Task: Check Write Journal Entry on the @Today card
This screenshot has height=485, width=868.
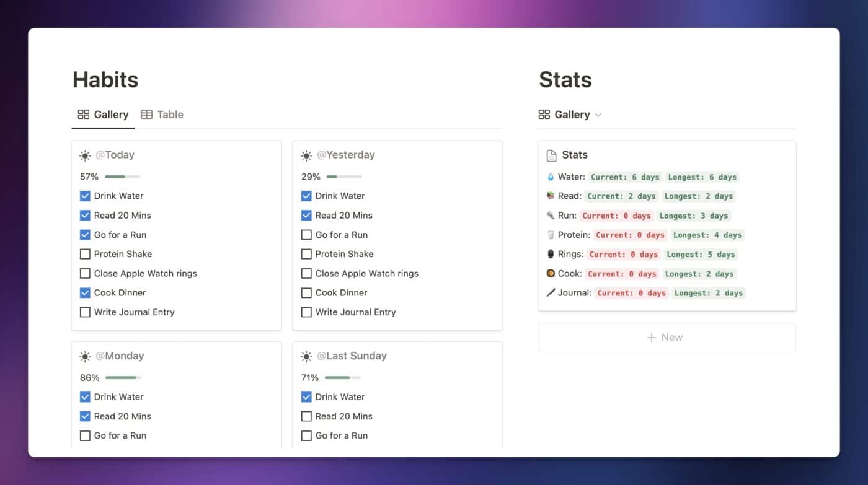Action: [85, 312]
